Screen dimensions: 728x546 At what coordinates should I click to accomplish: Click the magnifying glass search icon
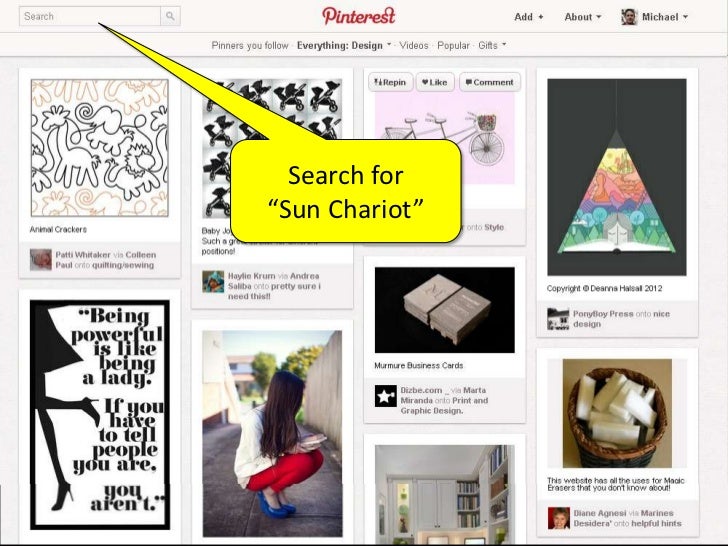[170, 16]
